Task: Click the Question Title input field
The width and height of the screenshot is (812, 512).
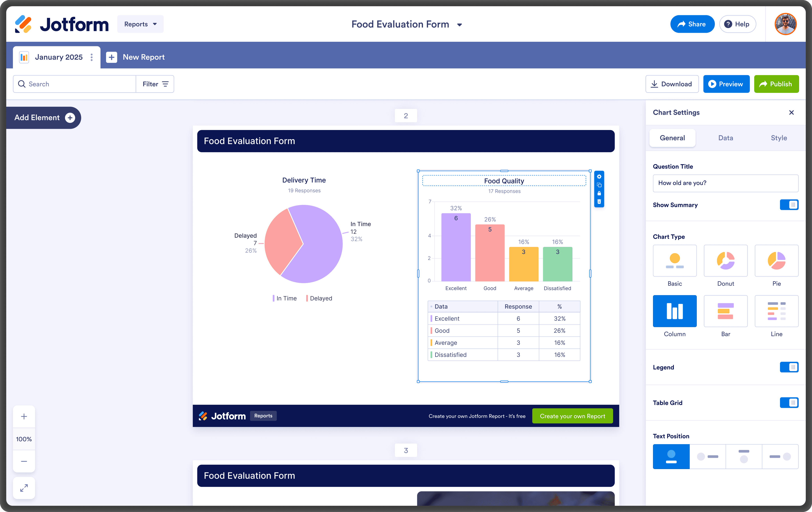Action: pos(725,183)
